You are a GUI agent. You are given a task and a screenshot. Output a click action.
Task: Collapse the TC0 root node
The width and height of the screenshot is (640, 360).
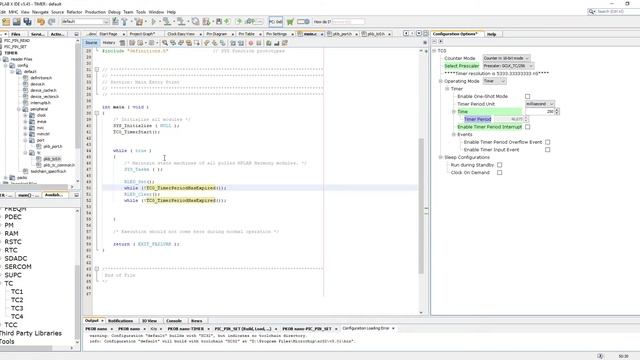pyautogui.click(x=434, y=51)
